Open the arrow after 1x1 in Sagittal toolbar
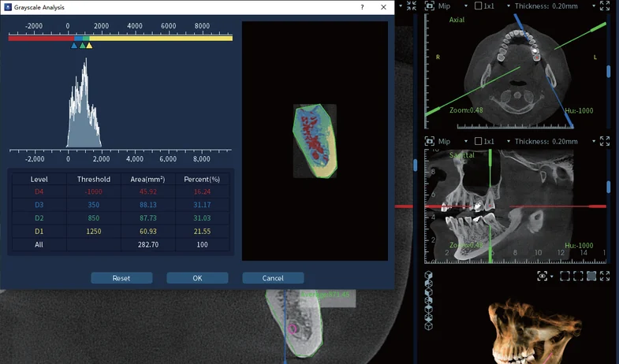619x364 pixels. pos(509,141)
